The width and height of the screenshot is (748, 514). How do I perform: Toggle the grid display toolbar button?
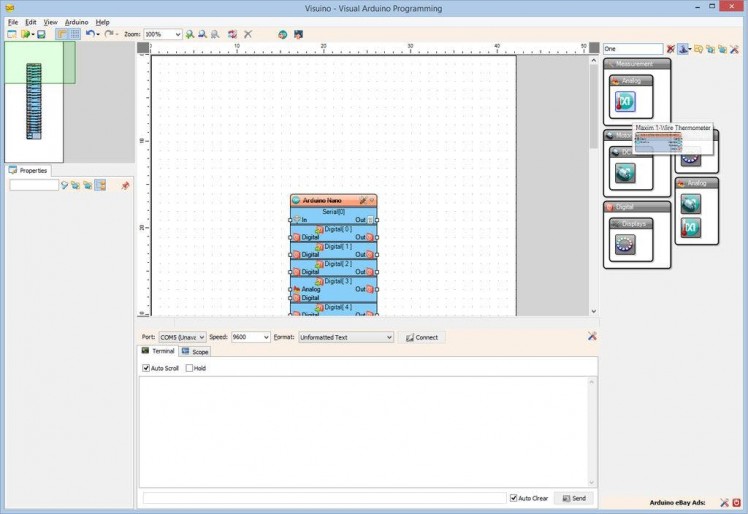pyautogui.click(x=75, y=34)
